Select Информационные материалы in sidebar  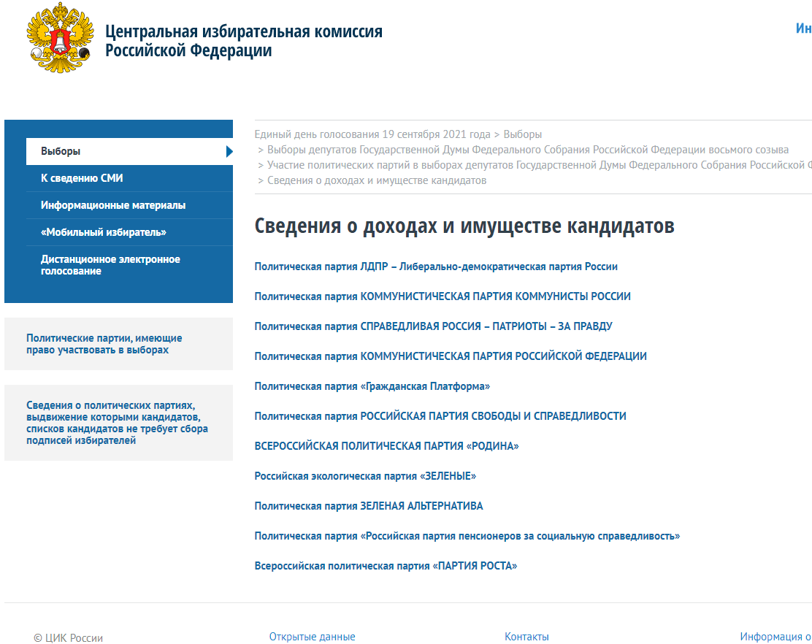point(129,205)
